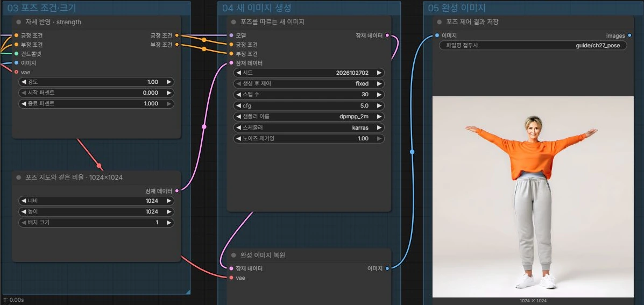Select next 생성 후 제어 option arrow
Viewport: 644px width, 305px height.
(x=379, y=84)
